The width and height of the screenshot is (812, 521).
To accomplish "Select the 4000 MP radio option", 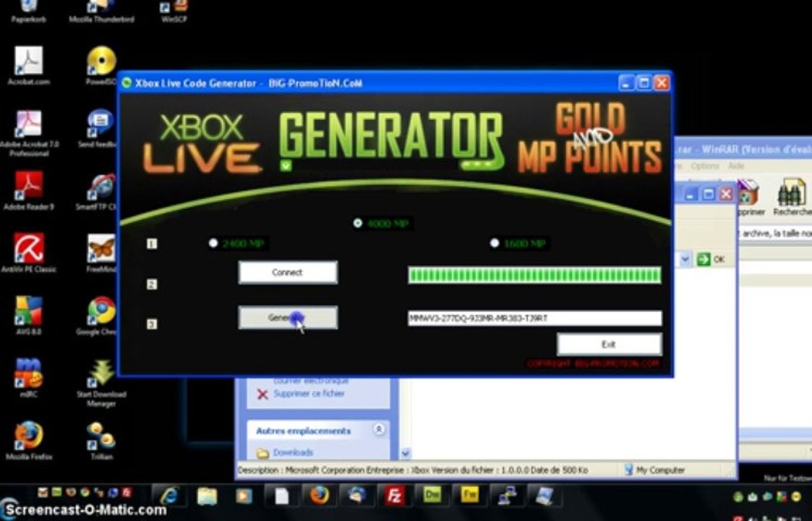I will pyautogui.click(x=357, y=224).
